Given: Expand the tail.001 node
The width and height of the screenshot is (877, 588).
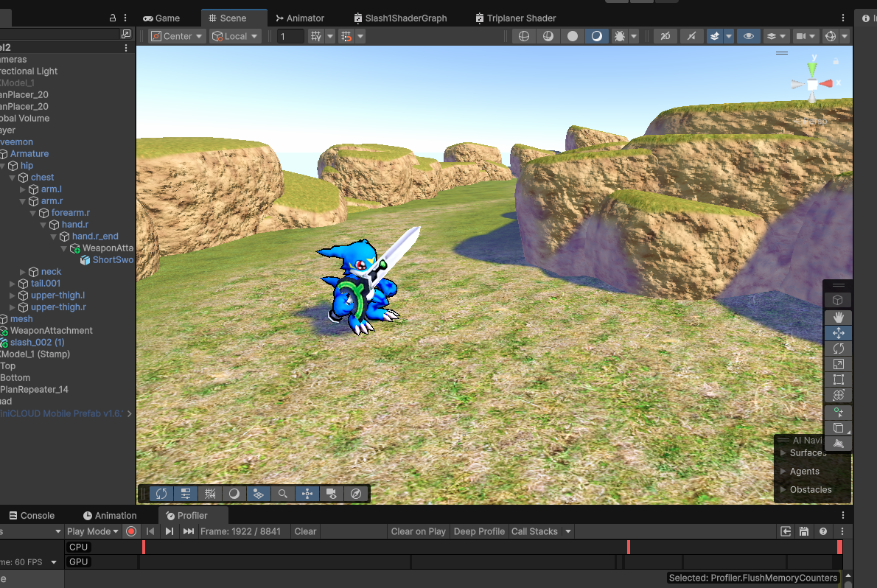Looking at the screenshot, I should click(x=13, y=284).
